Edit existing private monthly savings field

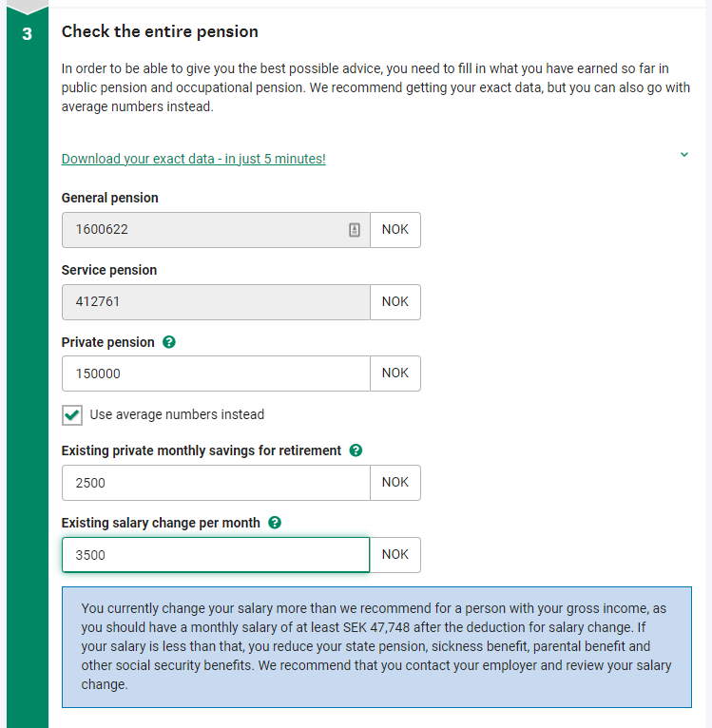(x=215, y=483)
